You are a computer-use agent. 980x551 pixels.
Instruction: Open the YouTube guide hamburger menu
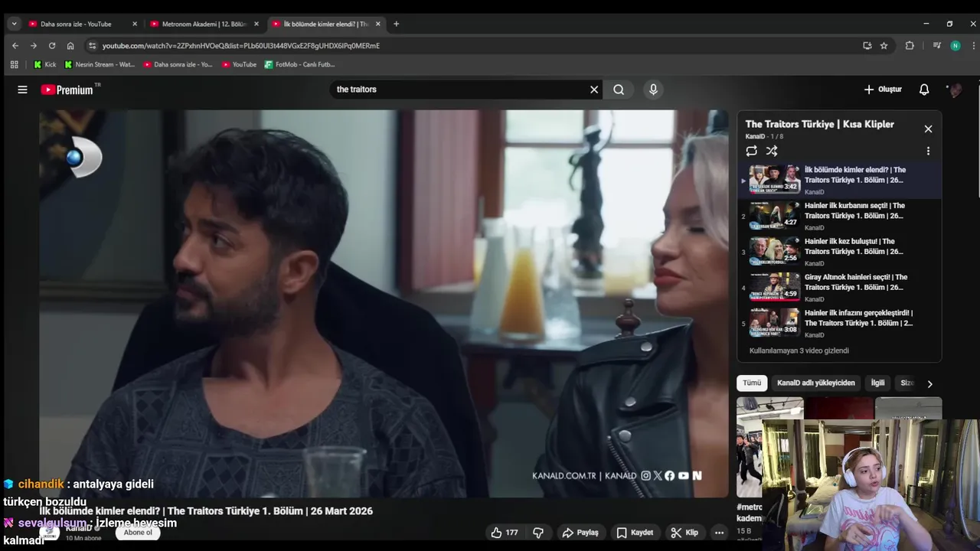pos(22,90)
